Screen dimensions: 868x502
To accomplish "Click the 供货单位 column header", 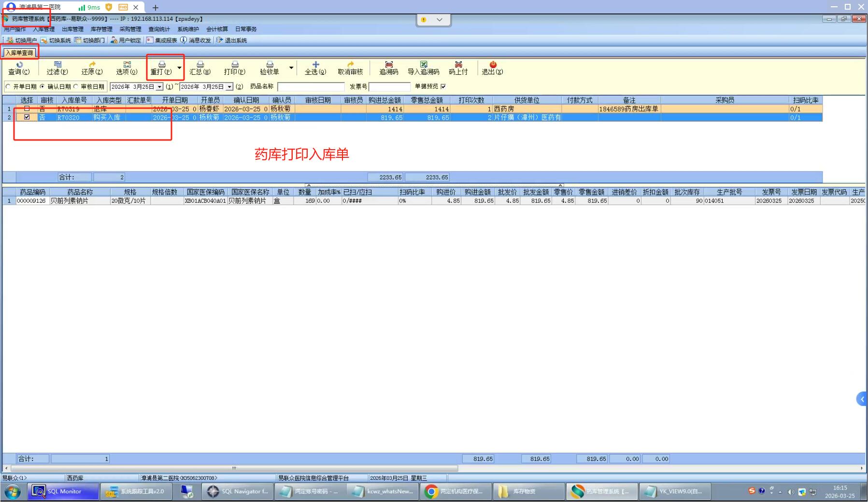I will coord(526,100).
